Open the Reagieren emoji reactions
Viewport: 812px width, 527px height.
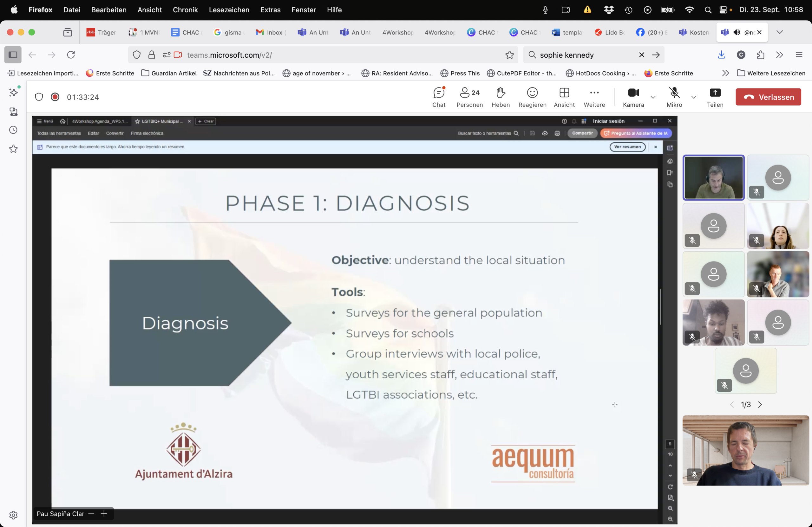pos(532,97)
